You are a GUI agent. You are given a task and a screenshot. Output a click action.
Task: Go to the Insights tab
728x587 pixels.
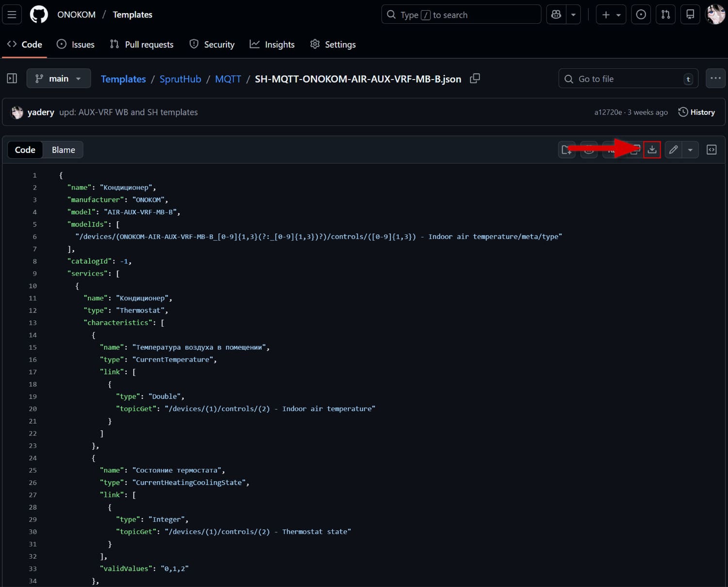pos(272,45)
